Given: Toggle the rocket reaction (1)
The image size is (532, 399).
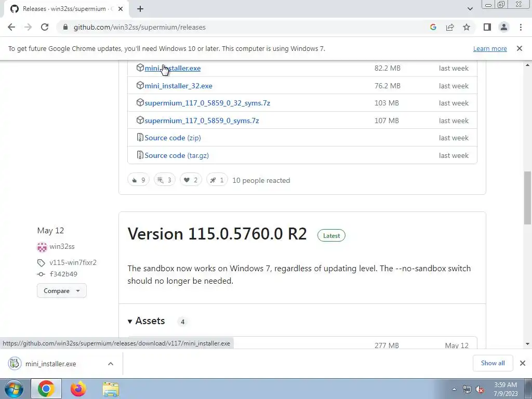Looking at the screenshot, I should [217, 180].
